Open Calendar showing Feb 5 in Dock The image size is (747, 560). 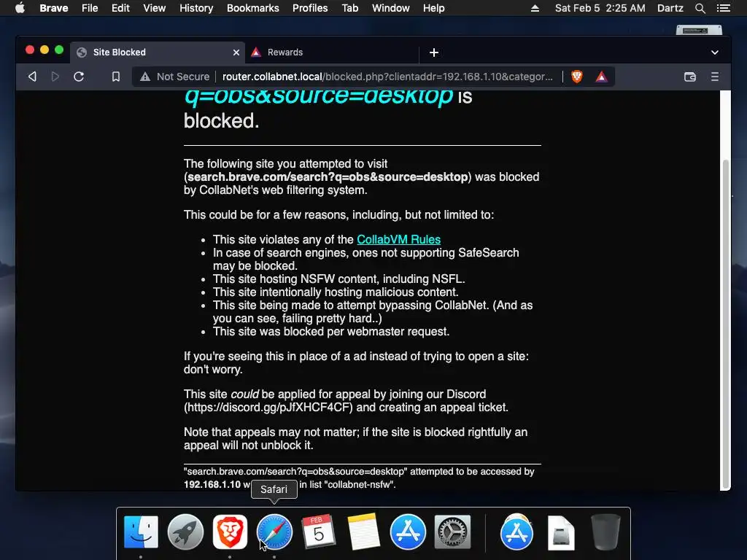click(319, 532)
